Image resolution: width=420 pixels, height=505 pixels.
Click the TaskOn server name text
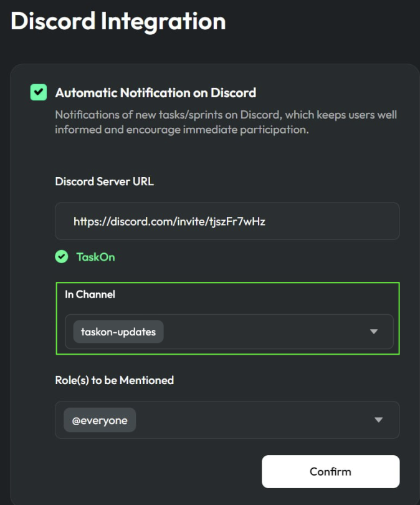(95, 257)
